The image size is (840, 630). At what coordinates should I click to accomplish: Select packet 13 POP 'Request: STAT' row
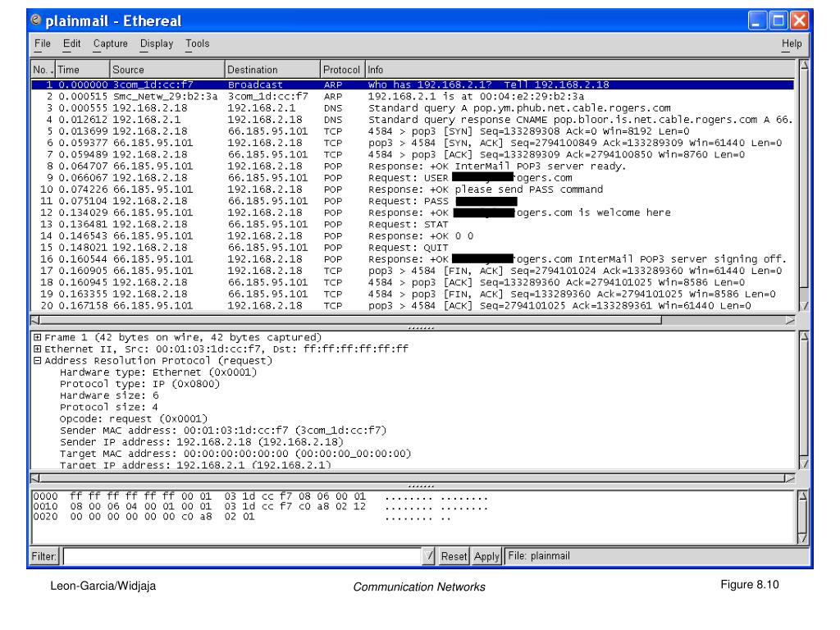pyautogui.click(x=413, y=225)
